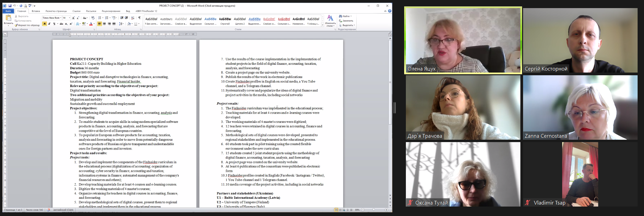Screen dimensions: 644x216
Task: Apply the Цитата 2 style
Action: [x=240, y=21]
